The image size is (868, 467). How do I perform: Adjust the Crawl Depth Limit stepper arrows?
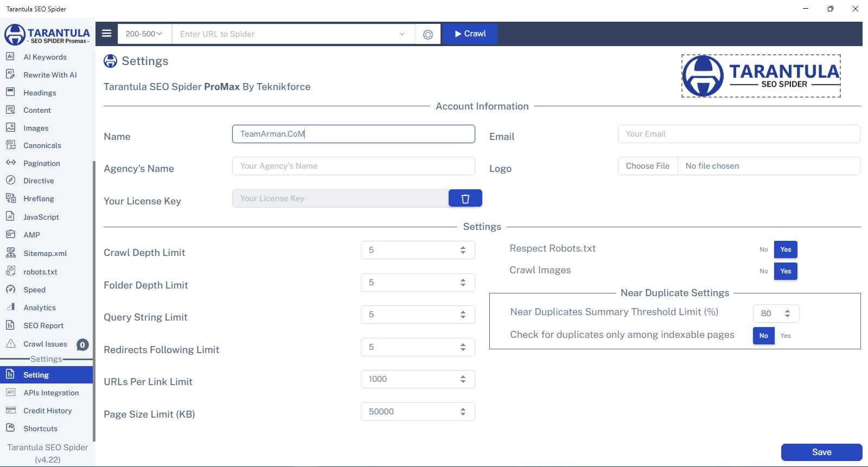click(x=463, y=250)
